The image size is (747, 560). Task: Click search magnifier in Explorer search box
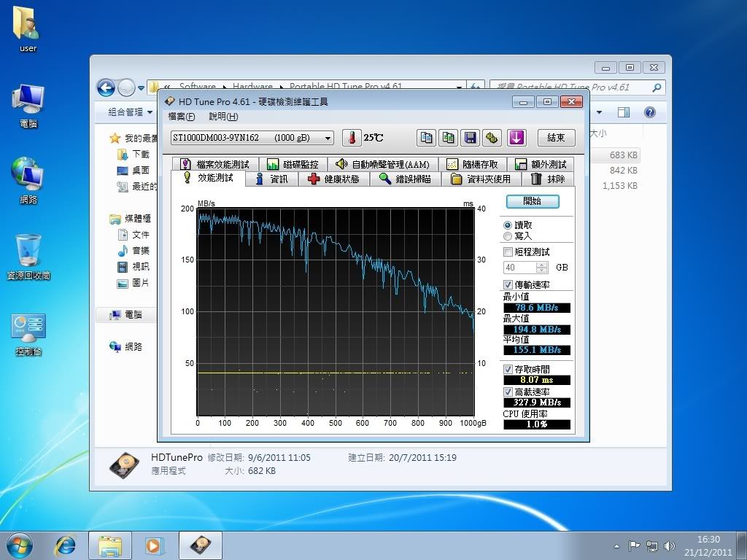pos(657,87)
